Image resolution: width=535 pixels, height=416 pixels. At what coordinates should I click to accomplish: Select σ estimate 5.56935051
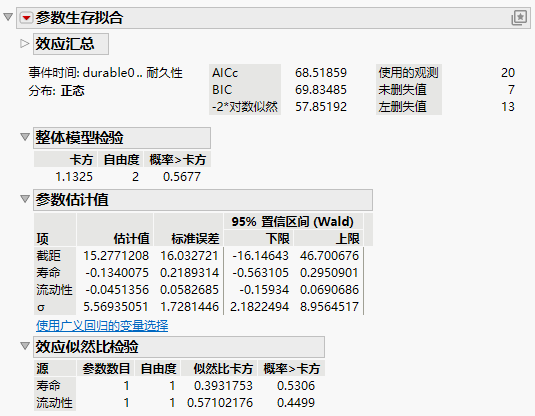(x=116, y=307)
